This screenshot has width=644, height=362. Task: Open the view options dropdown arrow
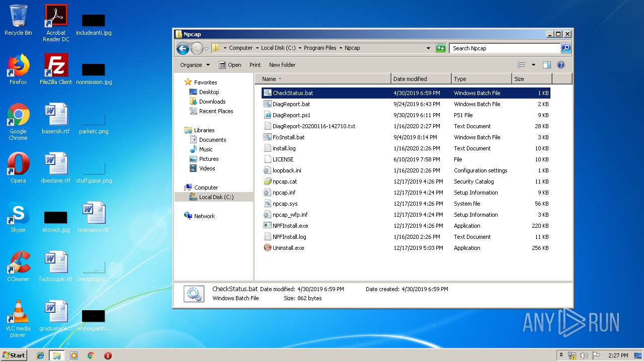click(x=533, y=65)
